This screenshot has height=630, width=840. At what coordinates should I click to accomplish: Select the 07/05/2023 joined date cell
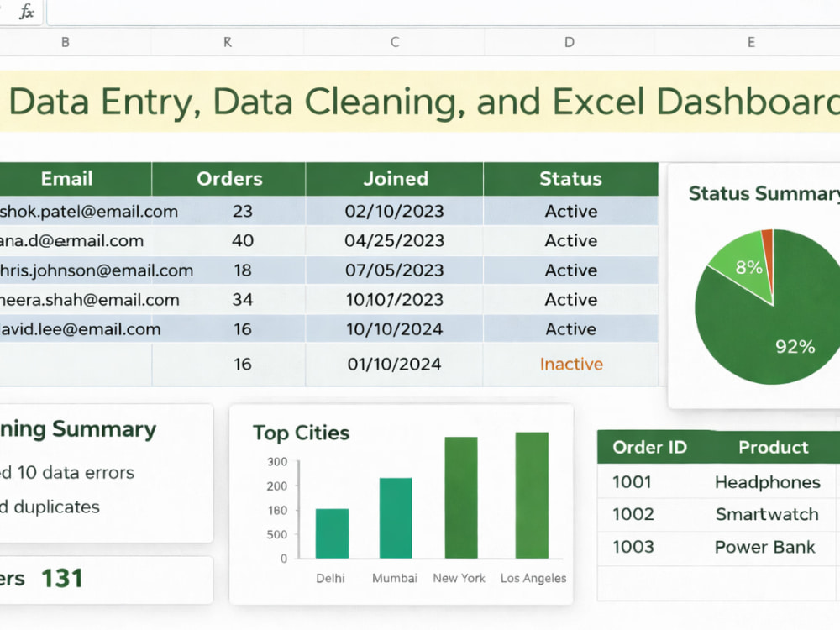(394, 270)
